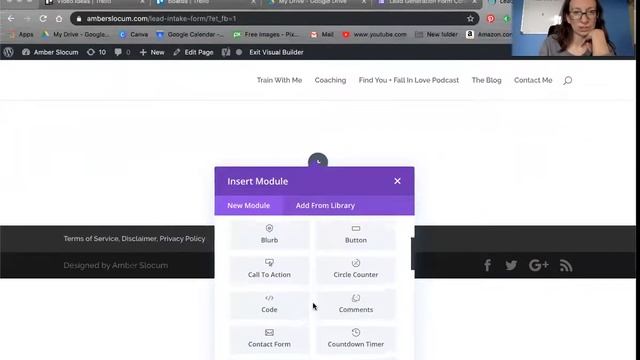Screen dimensions: 640x360
Task: Switch to Add From Library tab
Action: [x=325, y=205]
